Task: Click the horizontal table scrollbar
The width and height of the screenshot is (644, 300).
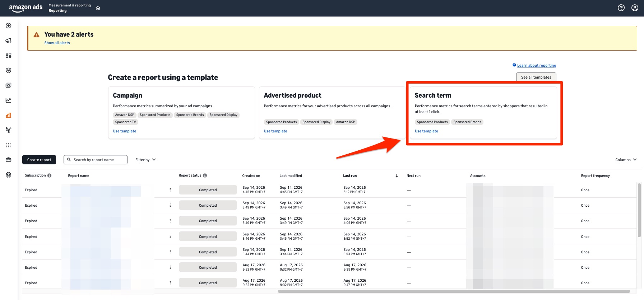Action: coord(454,291)
